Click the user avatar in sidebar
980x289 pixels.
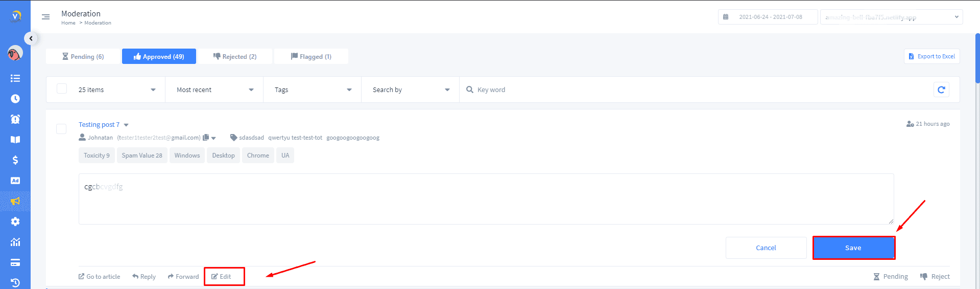coord(15,53)
